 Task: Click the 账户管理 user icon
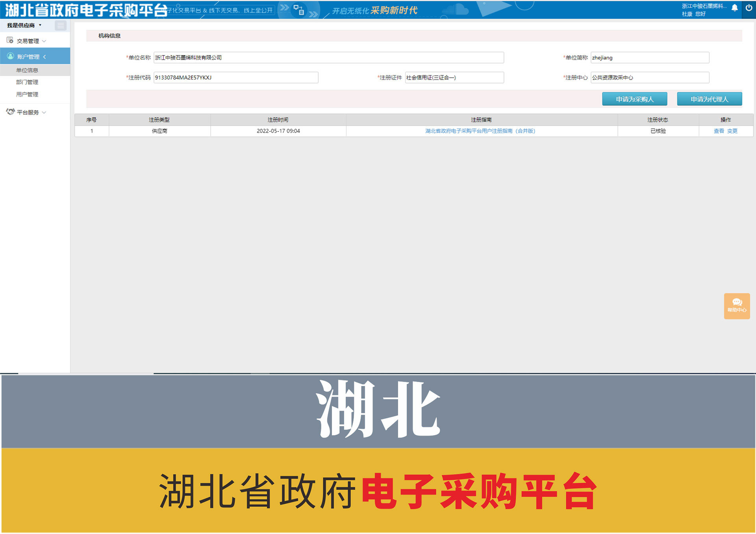(x=10, y=56)
